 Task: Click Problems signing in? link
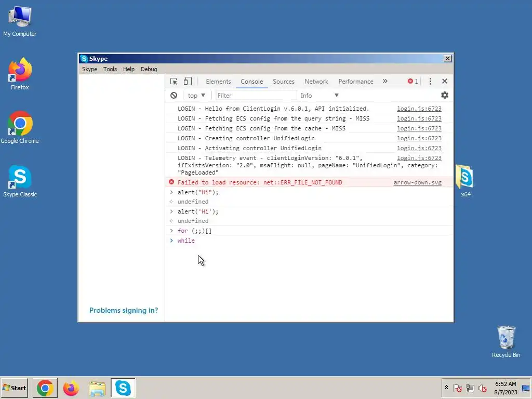[x=124, y=310]
